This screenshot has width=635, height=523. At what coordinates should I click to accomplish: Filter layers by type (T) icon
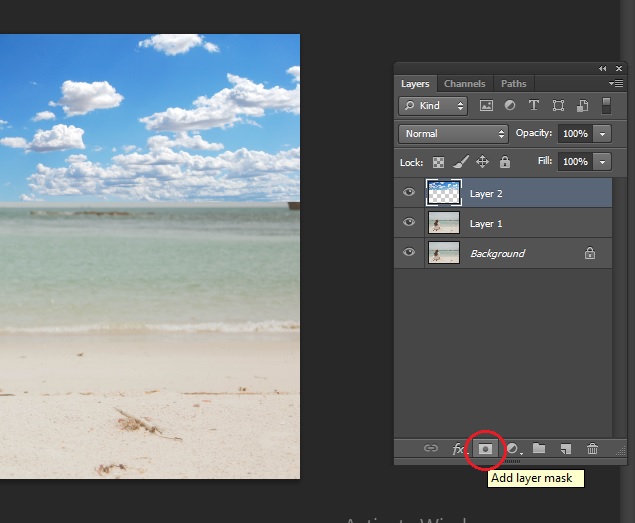click(534, 105)
